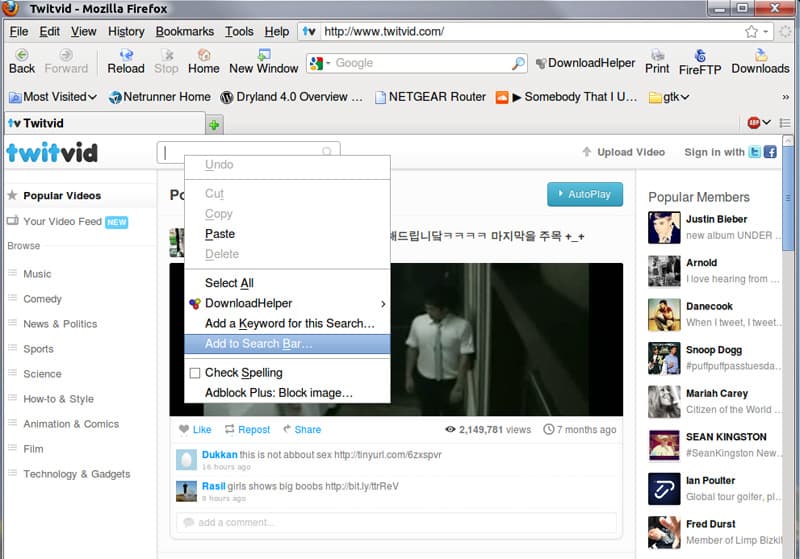
Task: Click the URL address field
Action: click(x=531, y=32)
